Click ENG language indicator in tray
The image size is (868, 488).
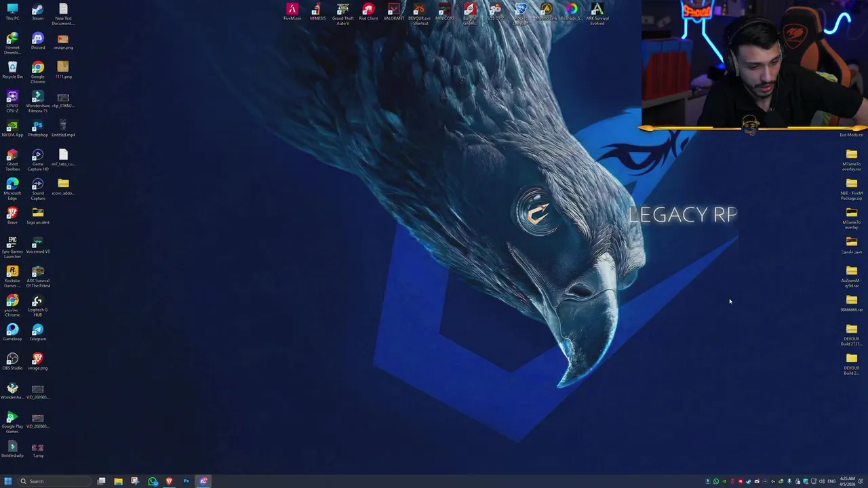[831, 481]
